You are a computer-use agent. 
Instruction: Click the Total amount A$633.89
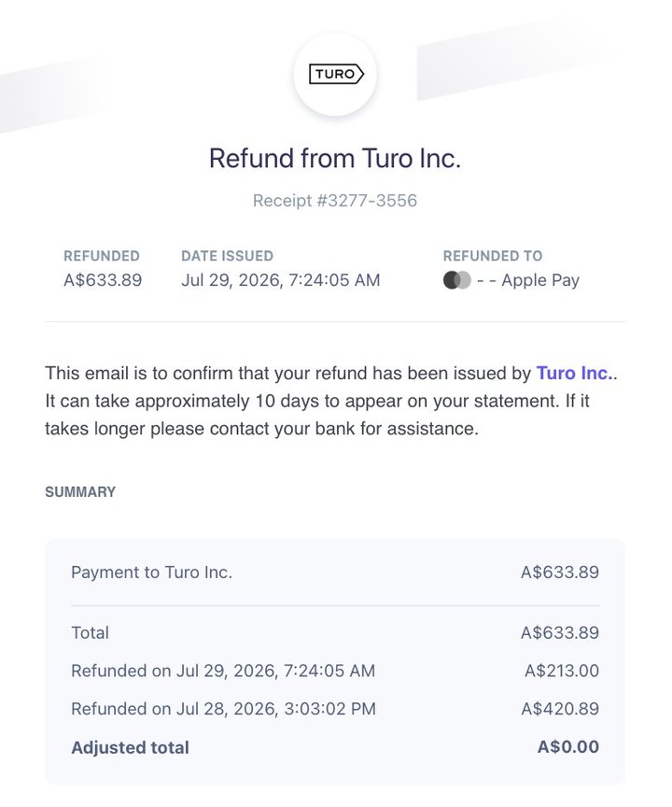560,632
